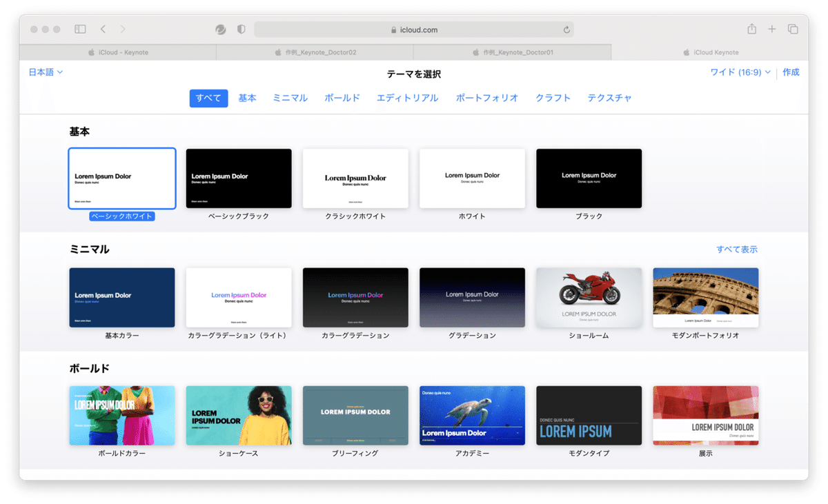Select the テクスチャ category filter

(609, 98)
